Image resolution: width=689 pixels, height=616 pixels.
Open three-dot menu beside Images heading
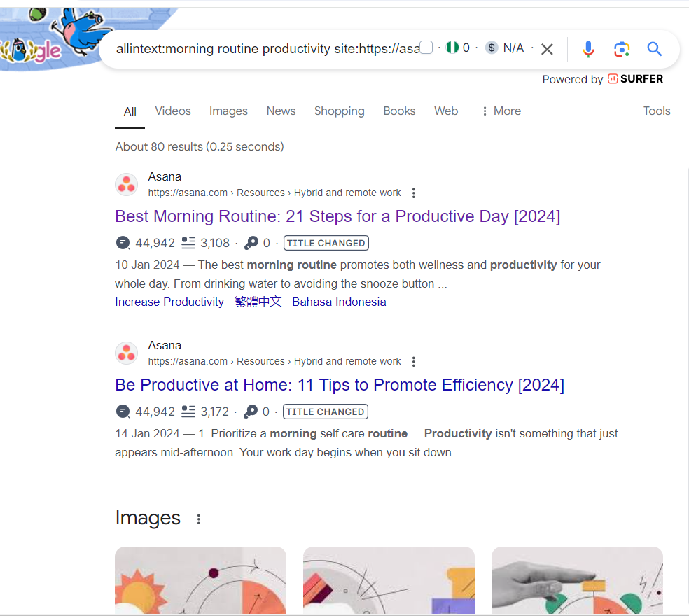[x=199, y=519]
